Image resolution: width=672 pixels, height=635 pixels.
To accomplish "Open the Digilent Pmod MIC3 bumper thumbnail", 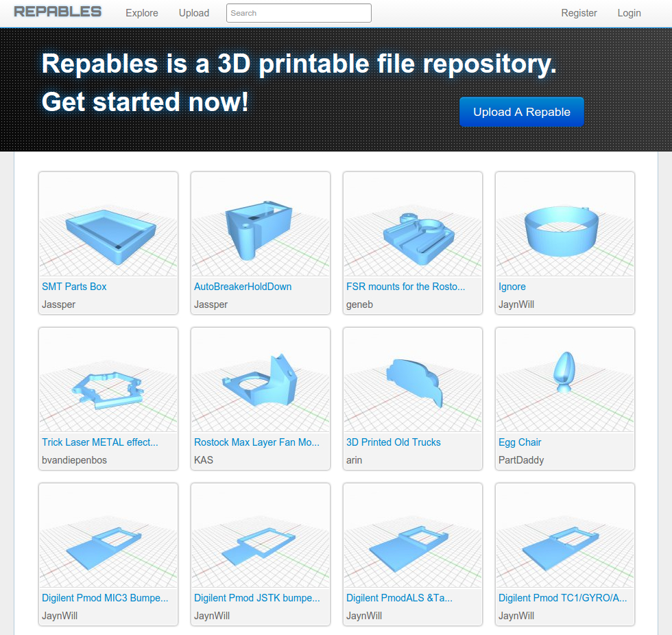I will 108,536.
